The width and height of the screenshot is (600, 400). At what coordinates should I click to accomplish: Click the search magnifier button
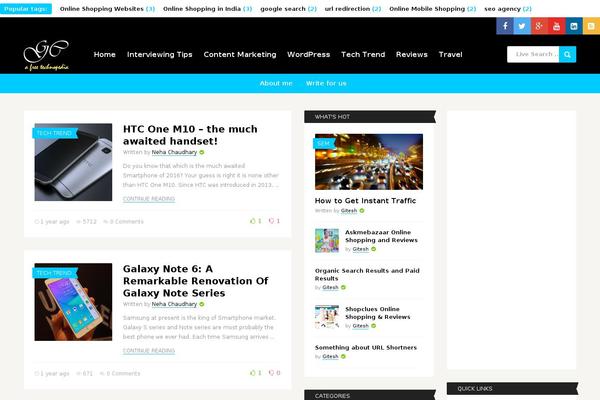coord(567,54)
